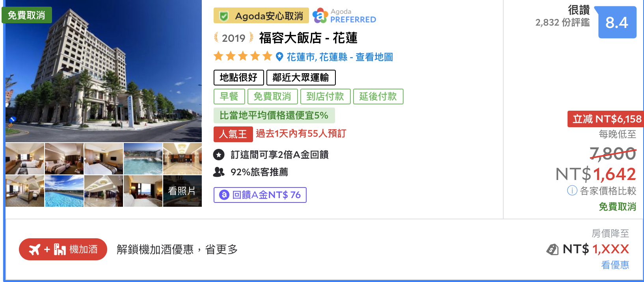Click 過去1天內有55人預訂 text
The height and width of the screenshot is (282, 644).
coord(301,134)
